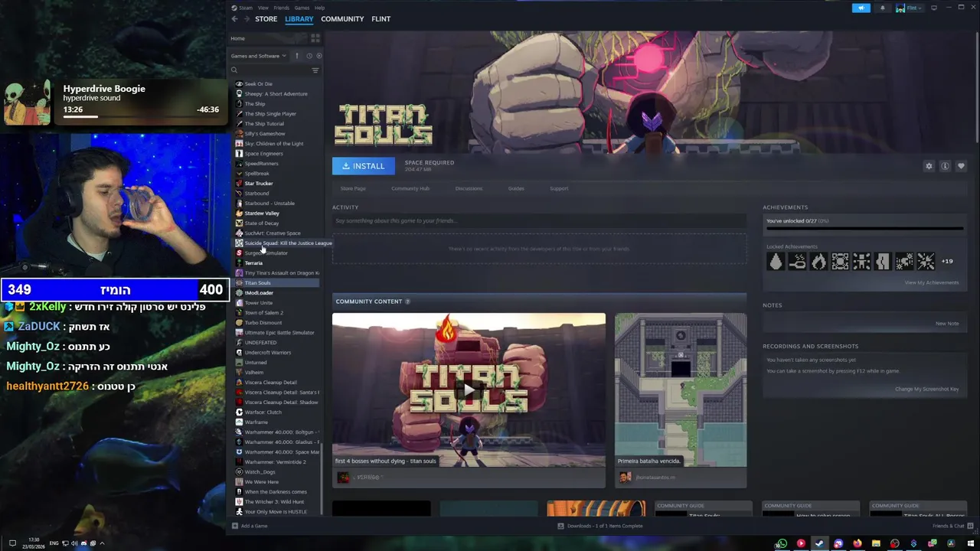Viewport: 980px width, 551px height.
Task: Open the View menu
Action: click(263, 8)
